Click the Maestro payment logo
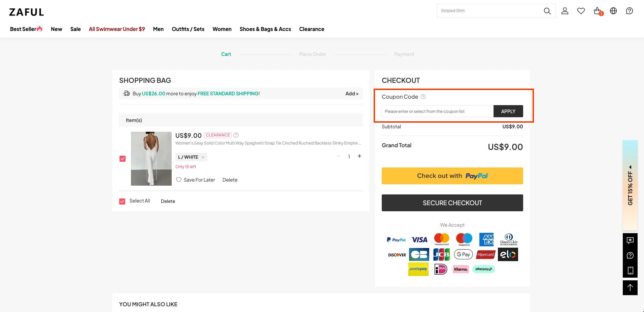Image resolution: width=644 pixels, height=312 pixels. 464,240
